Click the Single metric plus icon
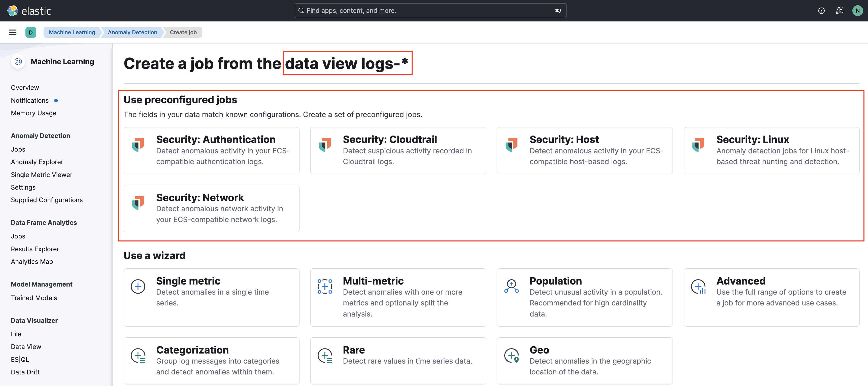The width and height of the screenshot is (868, 386). tap(138, 286)
